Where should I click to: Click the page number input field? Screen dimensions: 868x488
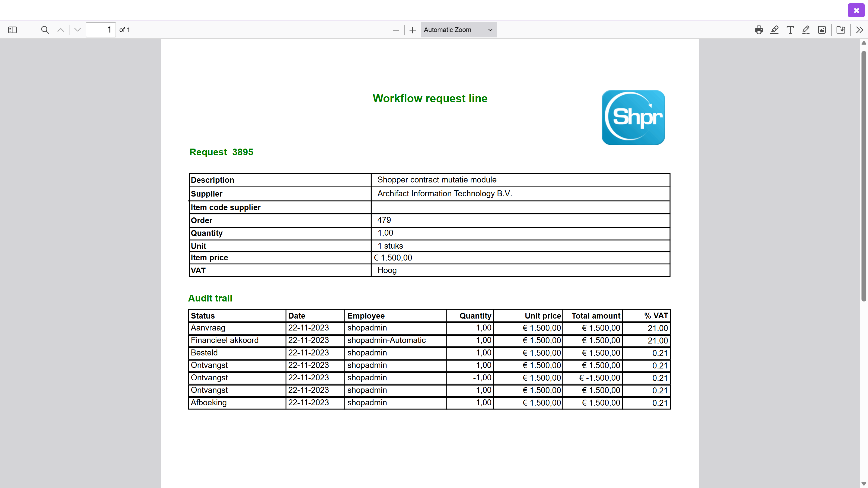click(x=101, y=30)
